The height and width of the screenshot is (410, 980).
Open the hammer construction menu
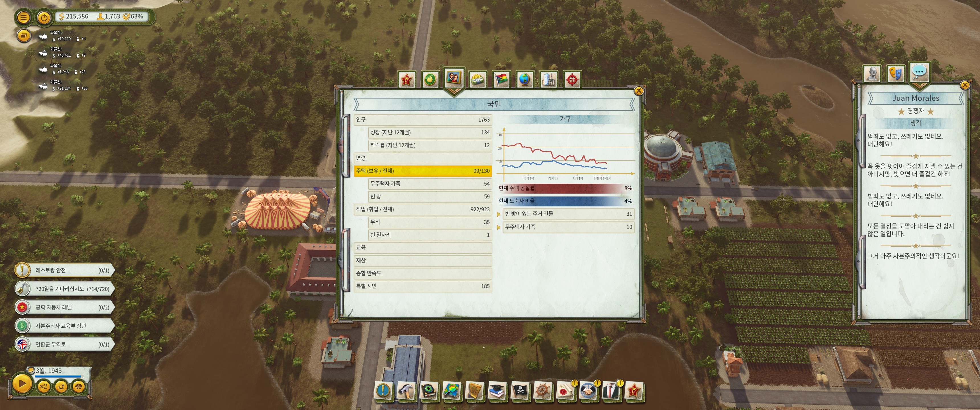406,391
